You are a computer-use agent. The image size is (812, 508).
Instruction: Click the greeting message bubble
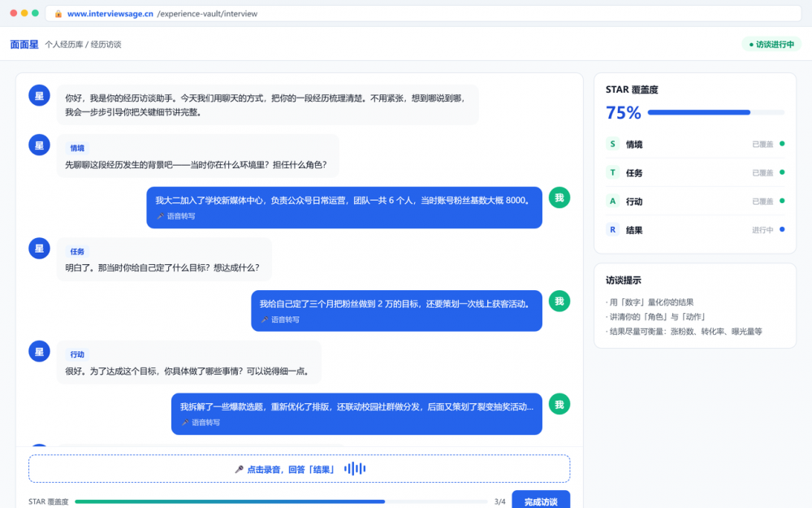tap(268, 105)
